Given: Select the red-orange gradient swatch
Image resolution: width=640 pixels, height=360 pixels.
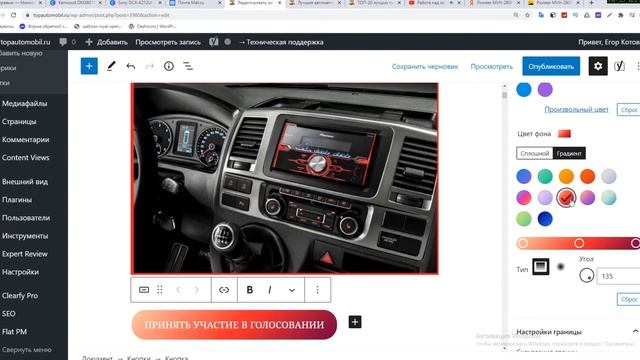Looking at the screenshot, I should pyautogui.click(x=587, y=176).
